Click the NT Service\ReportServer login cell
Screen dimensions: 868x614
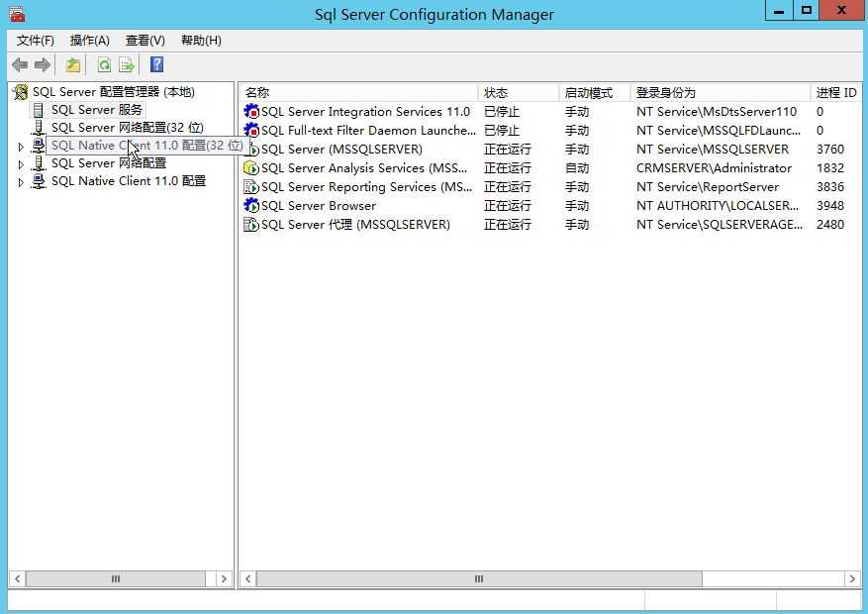pyautogui.click(x=708, y=187)
